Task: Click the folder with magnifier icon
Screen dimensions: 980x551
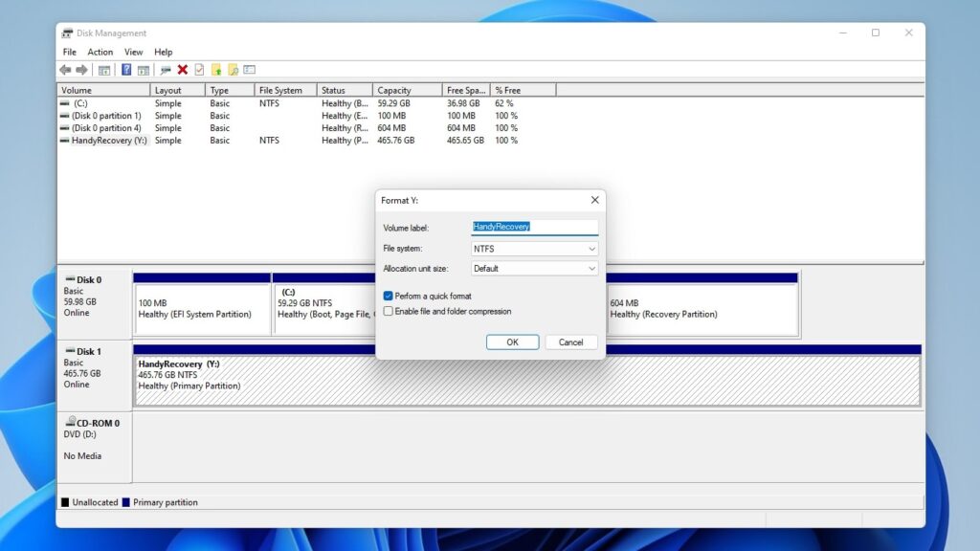Action: (234, 70)
